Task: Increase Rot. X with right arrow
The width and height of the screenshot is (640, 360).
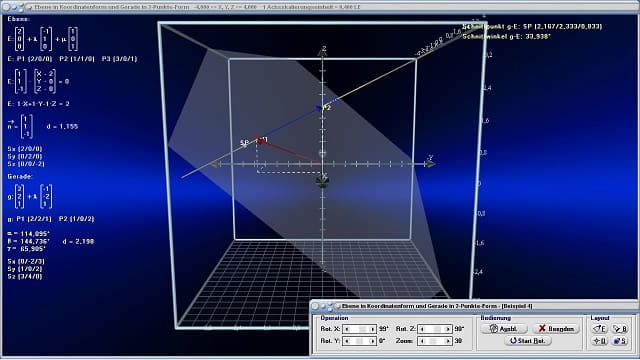Action: [372, 329]
